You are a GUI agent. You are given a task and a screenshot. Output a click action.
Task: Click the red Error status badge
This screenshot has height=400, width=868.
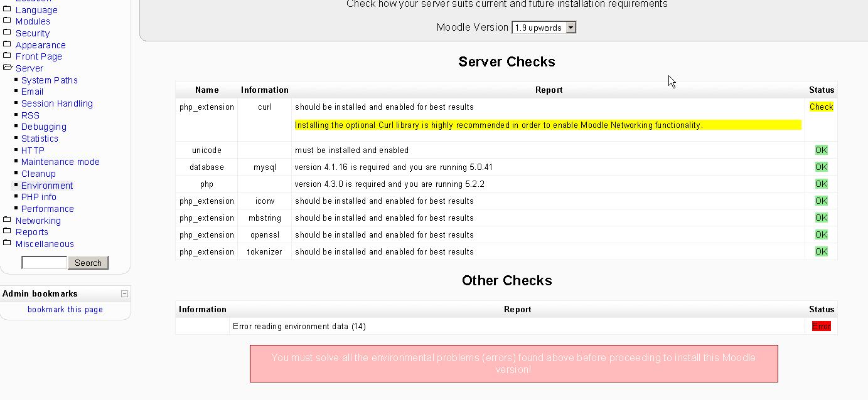(821, 327)
